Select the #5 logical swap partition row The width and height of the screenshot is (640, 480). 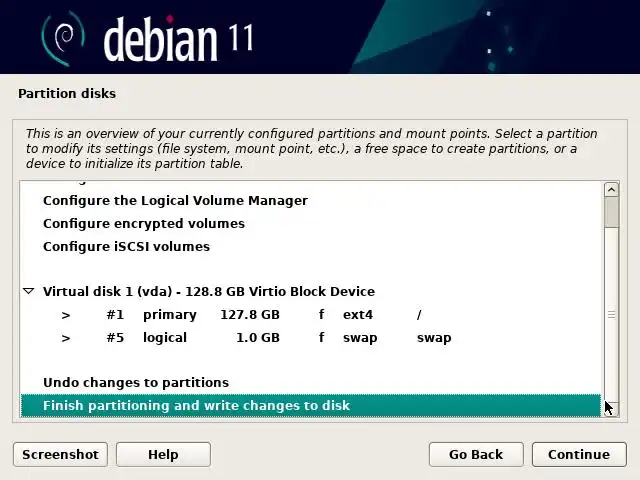[311, 338]
